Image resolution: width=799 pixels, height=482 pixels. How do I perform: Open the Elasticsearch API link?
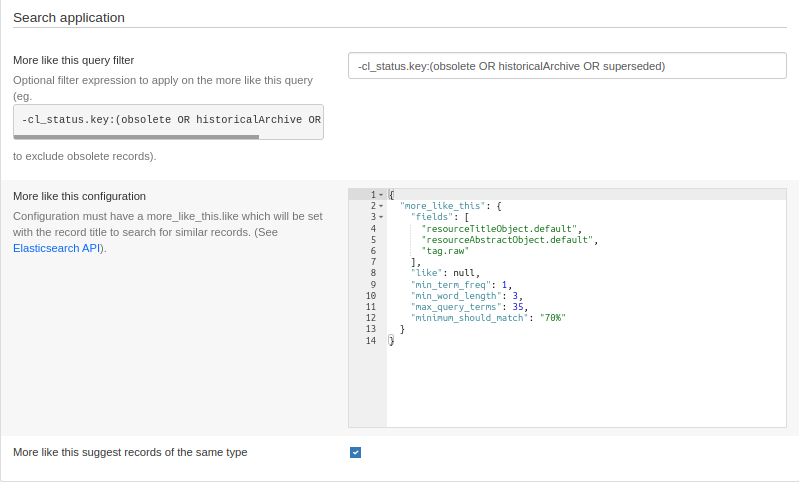[x=57, y=248]
